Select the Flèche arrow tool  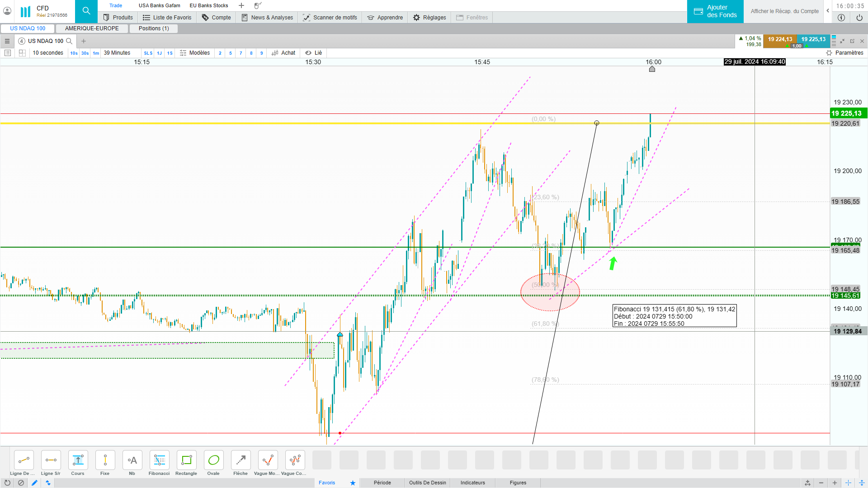241,460
